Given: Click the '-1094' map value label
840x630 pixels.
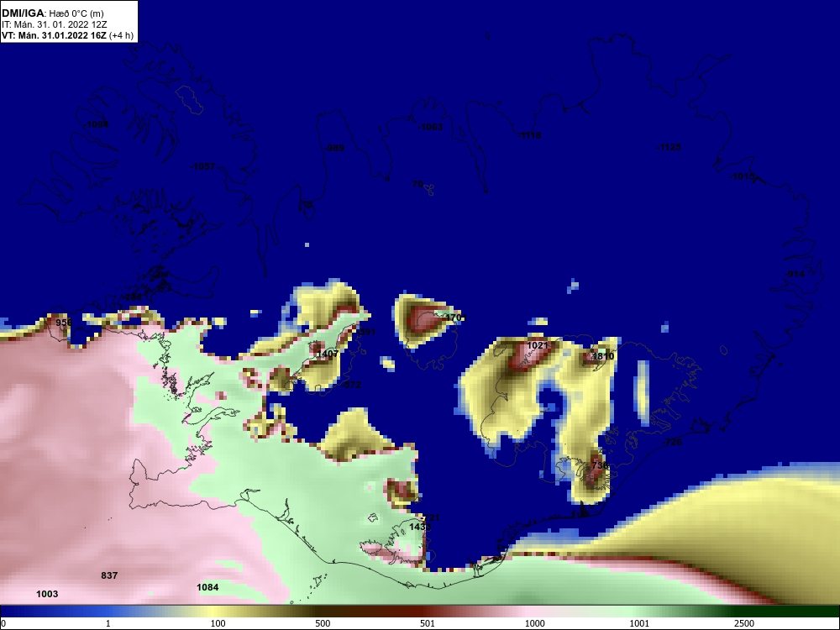Looking at the screenshot, I should pos(97,124).
